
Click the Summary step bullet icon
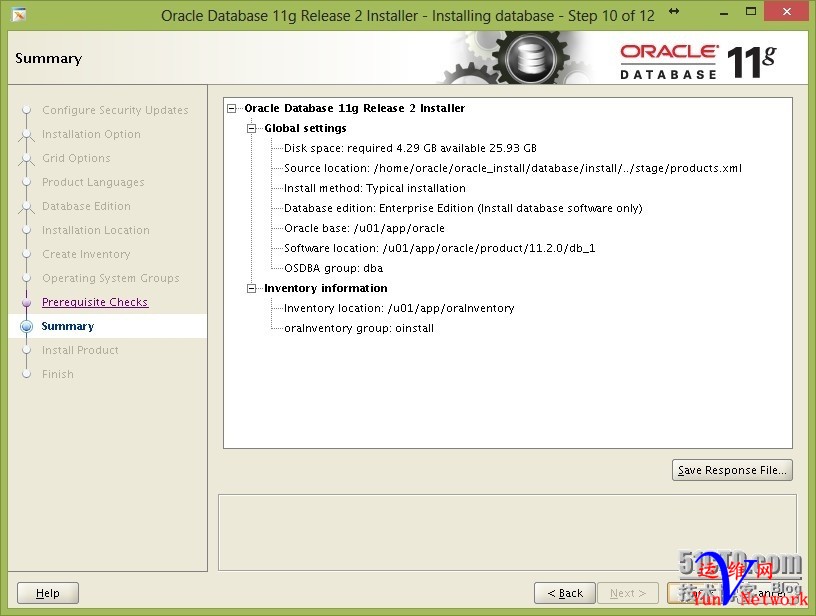(27, 326)
